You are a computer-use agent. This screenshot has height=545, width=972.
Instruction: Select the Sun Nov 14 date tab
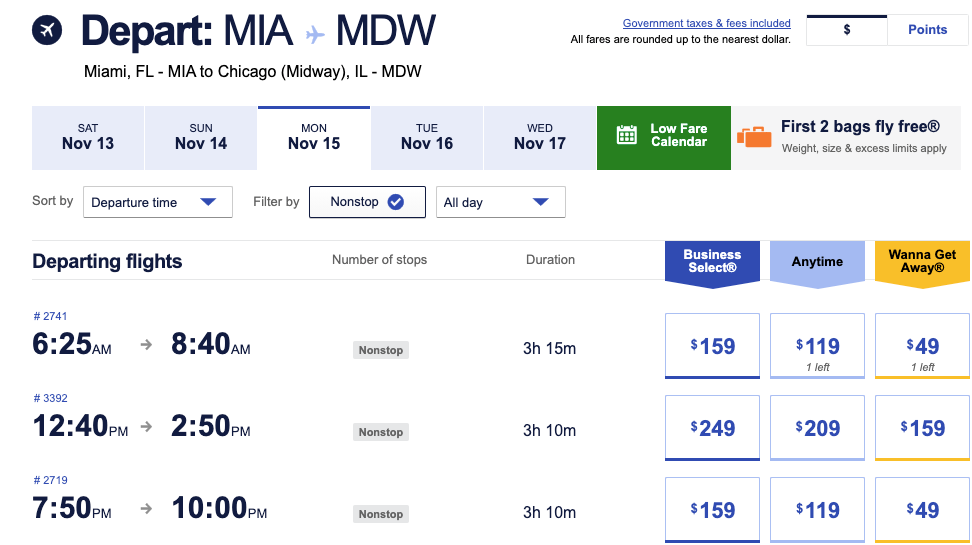pyautogui.click(x=201, y=137)
